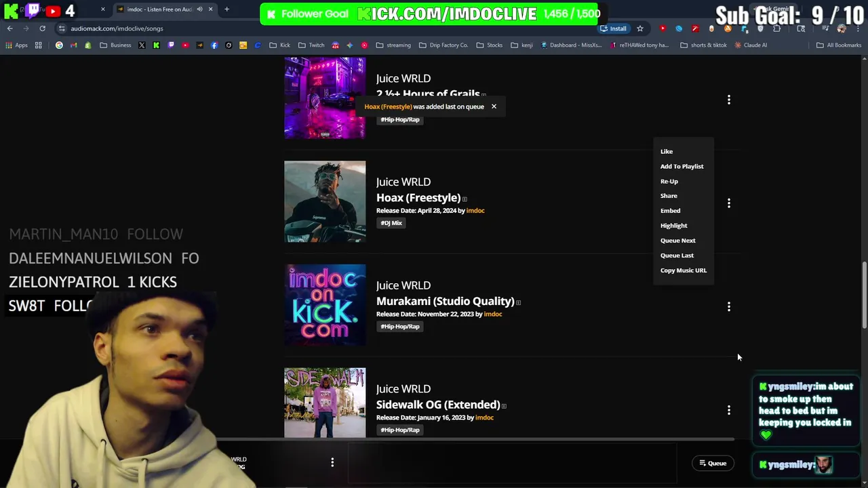Open imdoc uploader link under Sidewalk OG
Screen dimensions: 868x488
(484, 418)
